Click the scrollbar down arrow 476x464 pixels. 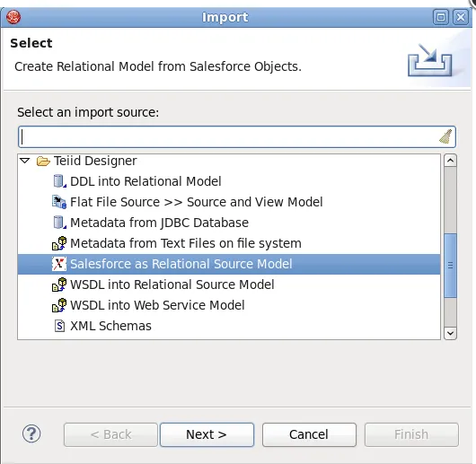[x=450, y=333]
